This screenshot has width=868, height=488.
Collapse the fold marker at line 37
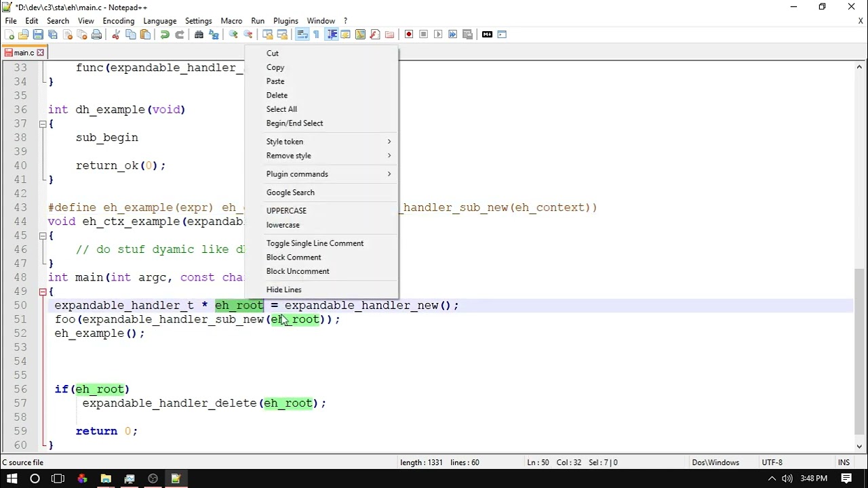pyautogui.click(x=42, y=124)
